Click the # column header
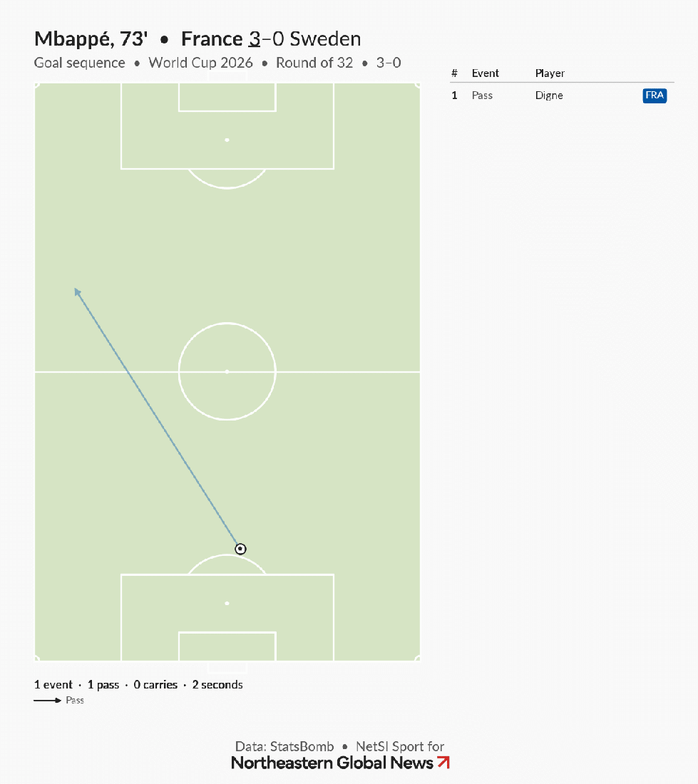This screenshot has width=698, height=784. (454, 73)
